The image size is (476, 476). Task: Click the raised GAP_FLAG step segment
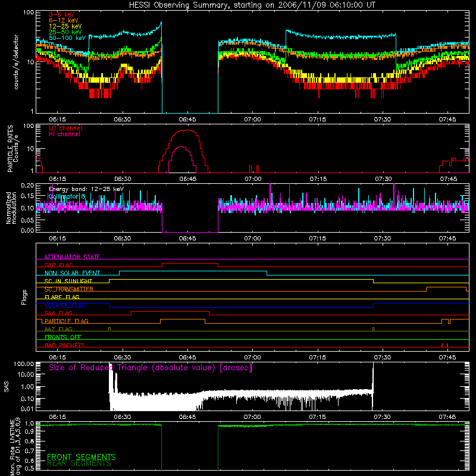[x=190, y=263]
